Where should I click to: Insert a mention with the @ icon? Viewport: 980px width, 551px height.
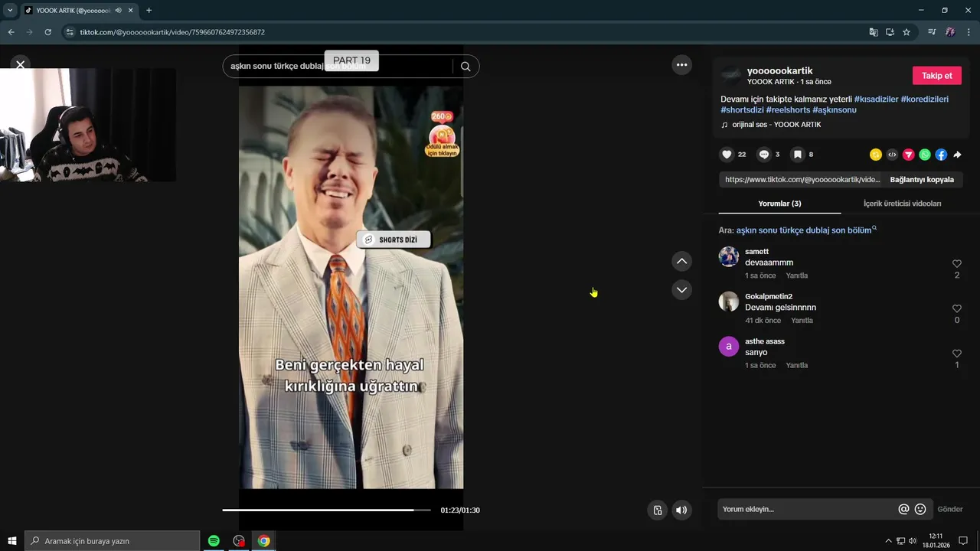coord(903,509)
